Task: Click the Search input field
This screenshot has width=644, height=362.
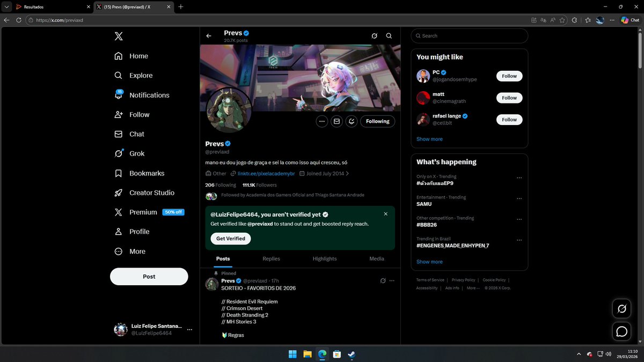Action: pos(470,36)
